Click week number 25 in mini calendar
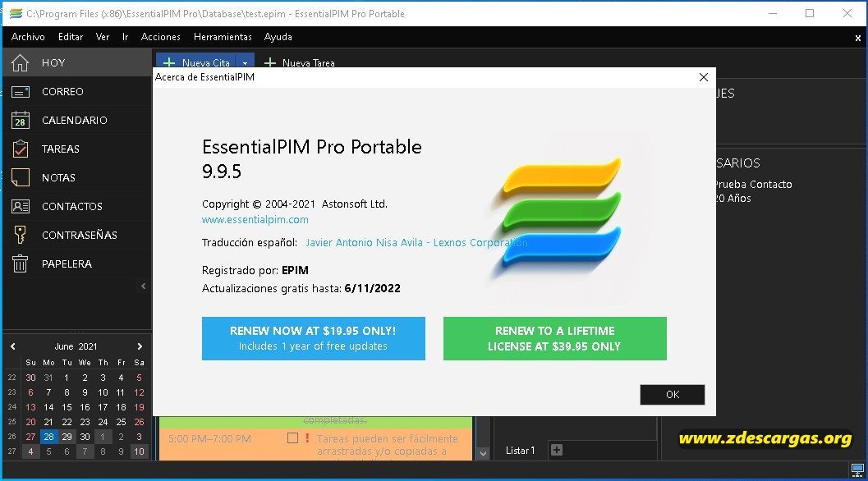Screen dimensions: 868x481 (12, 422)
